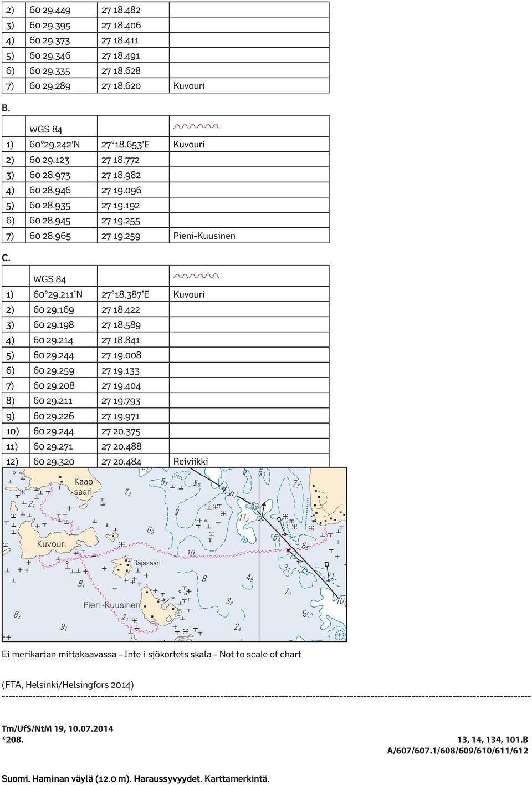Image resolution: width=532 pixels, height=785 pixels.
Task: Select the cell "27 19.971"
Action: [x=120, y=416]
